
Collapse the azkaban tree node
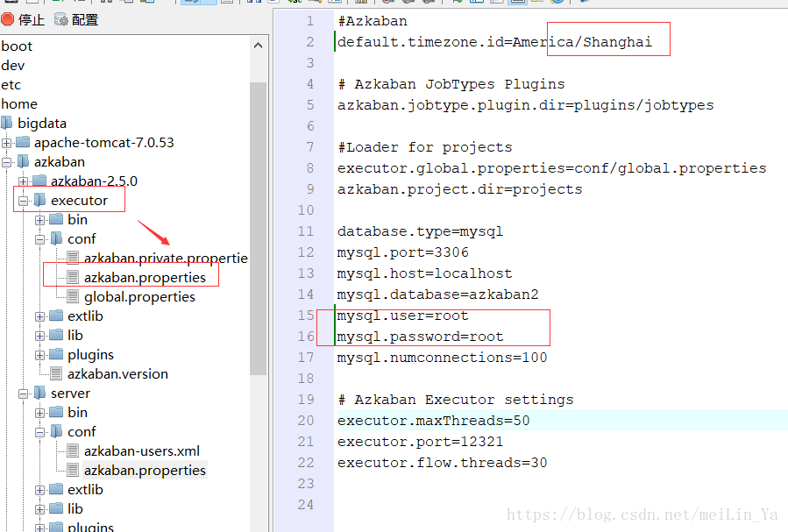(x=6, y=162)
